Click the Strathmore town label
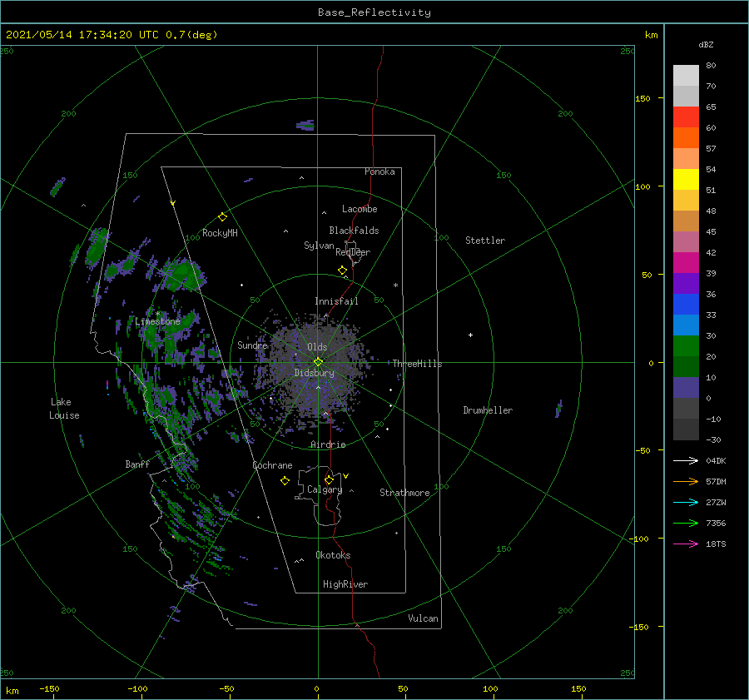The width and height of the screenshot is (749, 700). click(x=404, y=493)
